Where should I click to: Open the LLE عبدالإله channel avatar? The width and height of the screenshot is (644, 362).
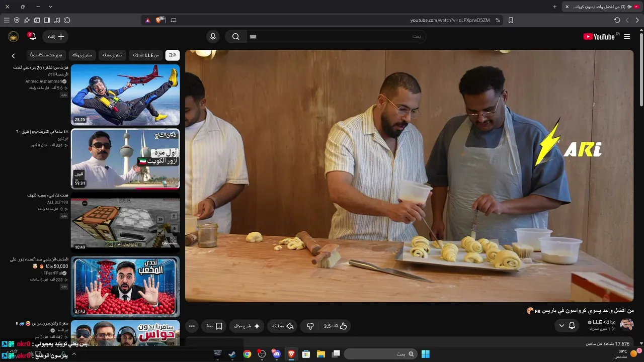click(x=626, y=325)
